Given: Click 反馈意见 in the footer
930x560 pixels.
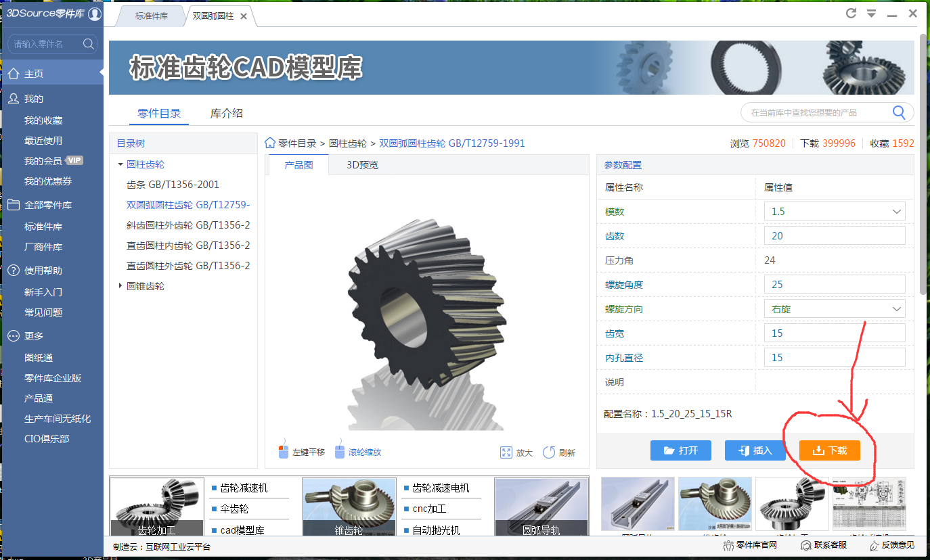Looking at the screenshot, I should click(x=891, y=545).
